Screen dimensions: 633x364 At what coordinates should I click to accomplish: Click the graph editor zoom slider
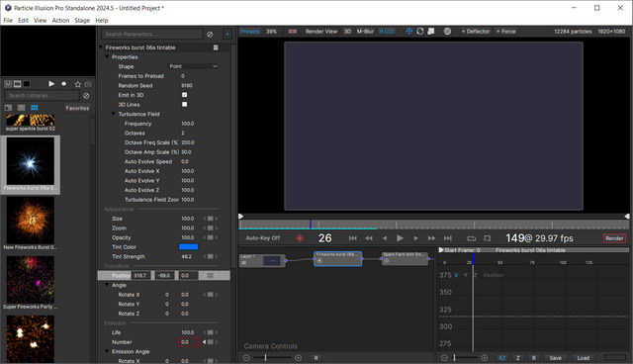[x=464, y=358]
